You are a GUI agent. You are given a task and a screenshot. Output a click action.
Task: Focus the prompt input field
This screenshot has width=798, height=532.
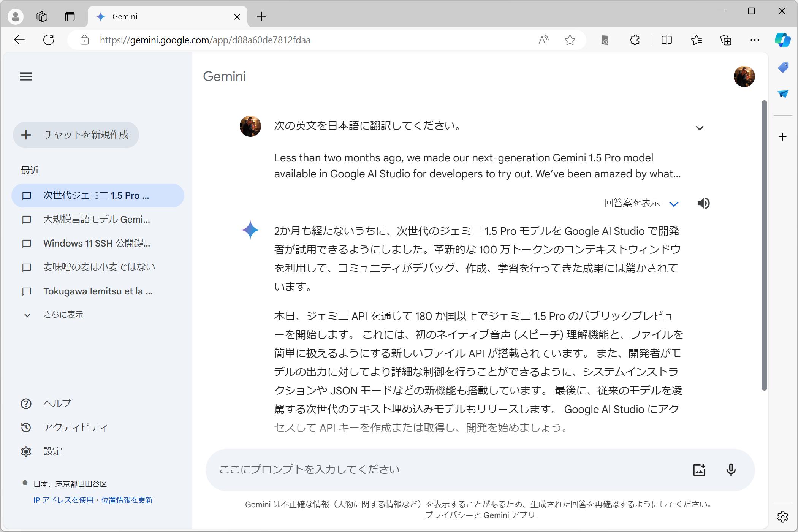click(448, 470)
